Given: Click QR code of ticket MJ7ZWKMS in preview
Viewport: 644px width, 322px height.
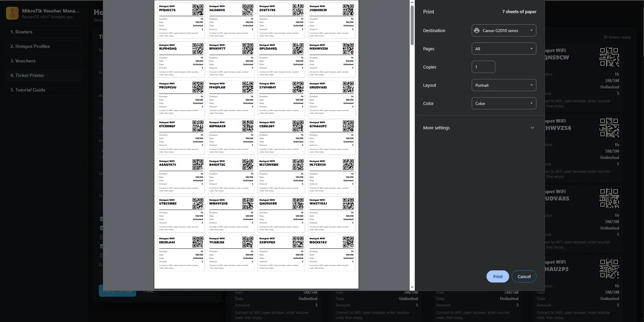Looking at the screenshot, I should pos(298,165).
